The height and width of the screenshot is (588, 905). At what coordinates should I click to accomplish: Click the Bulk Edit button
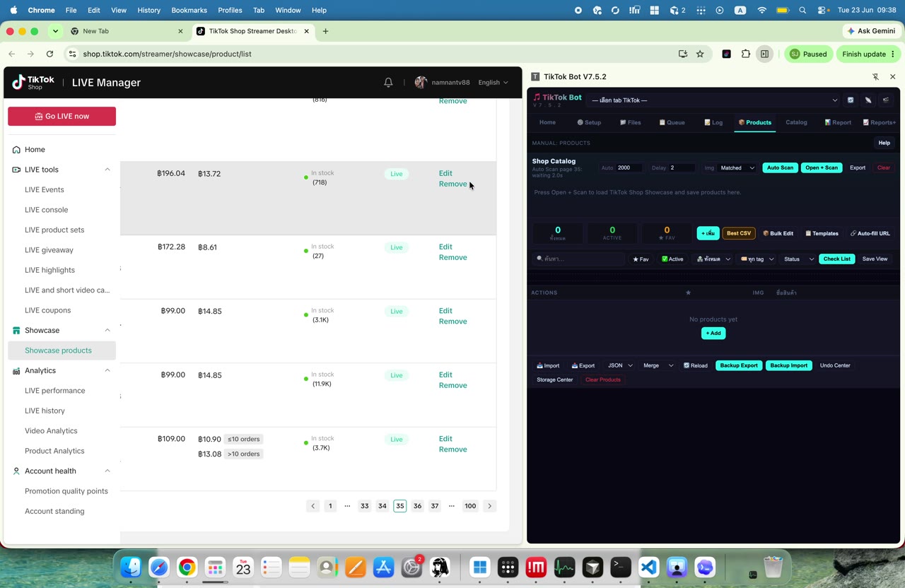778,233
